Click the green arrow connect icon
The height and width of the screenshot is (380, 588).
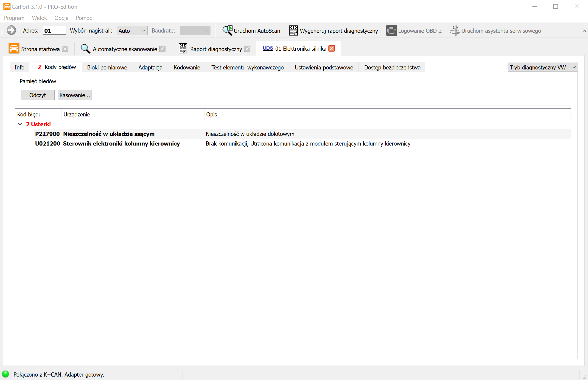[x=11, y=31]
